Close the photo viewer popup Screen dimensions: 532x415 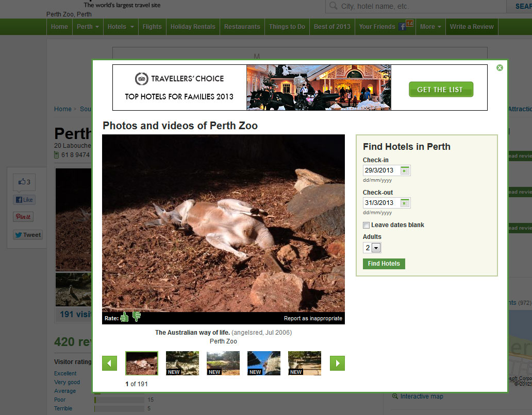500,67
